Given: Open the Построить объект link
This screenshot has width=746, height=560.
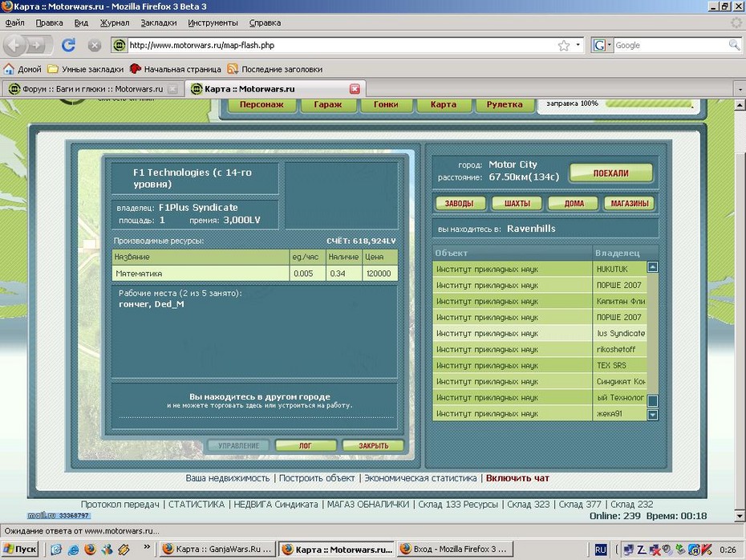Looking at the screenshot, I should pyautogui.click(x=317, y=478).
